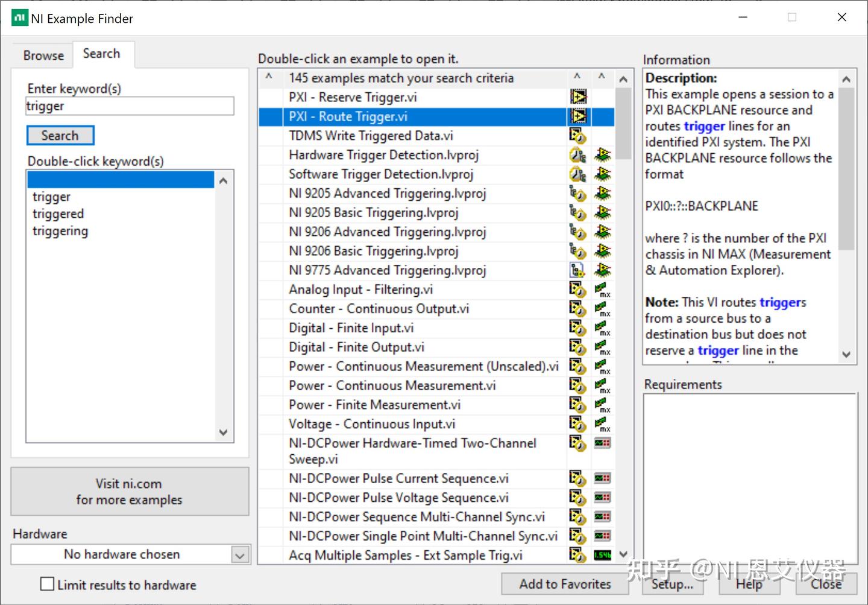Click the Search button
868x605 pixels.
(60, 136)
